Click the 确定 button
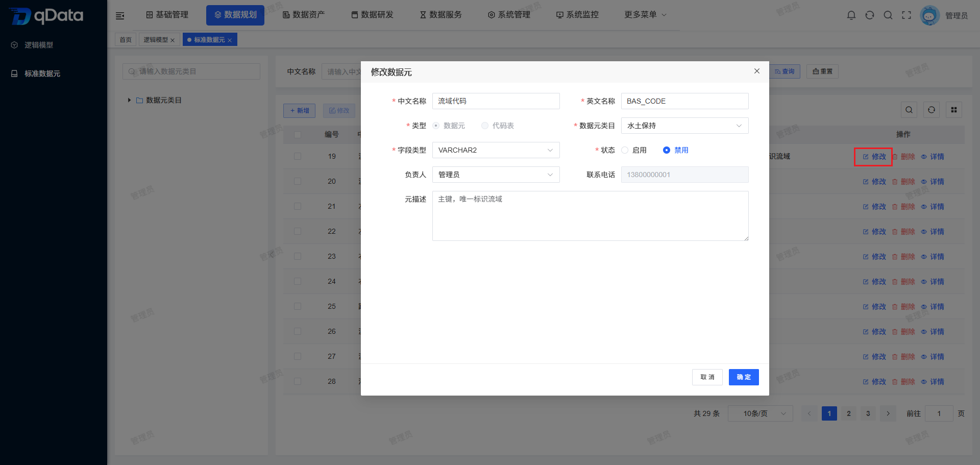The width and height of the screenshot is (980, 465). (x=744, y=377)
